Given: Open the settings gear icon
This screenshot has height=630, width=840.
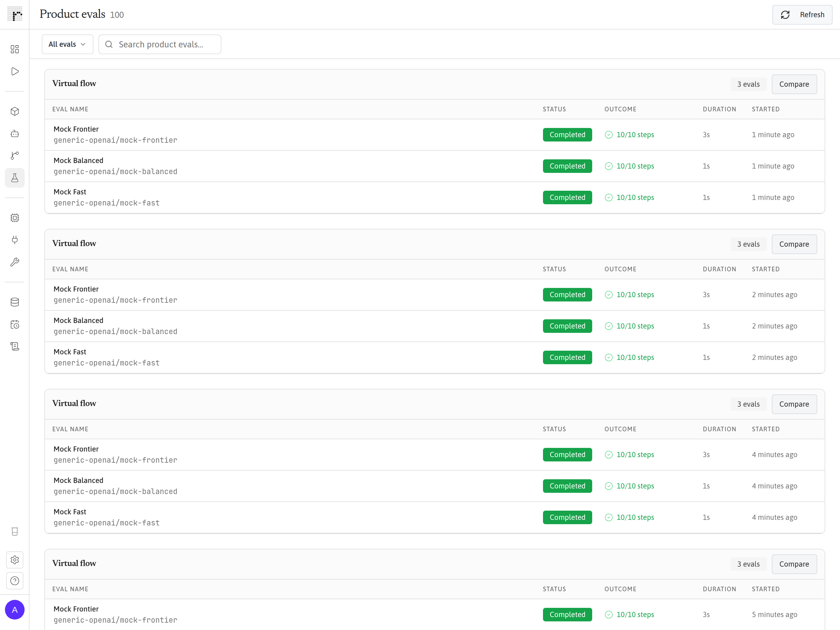Looking at the screenshot, I should 14,560.
